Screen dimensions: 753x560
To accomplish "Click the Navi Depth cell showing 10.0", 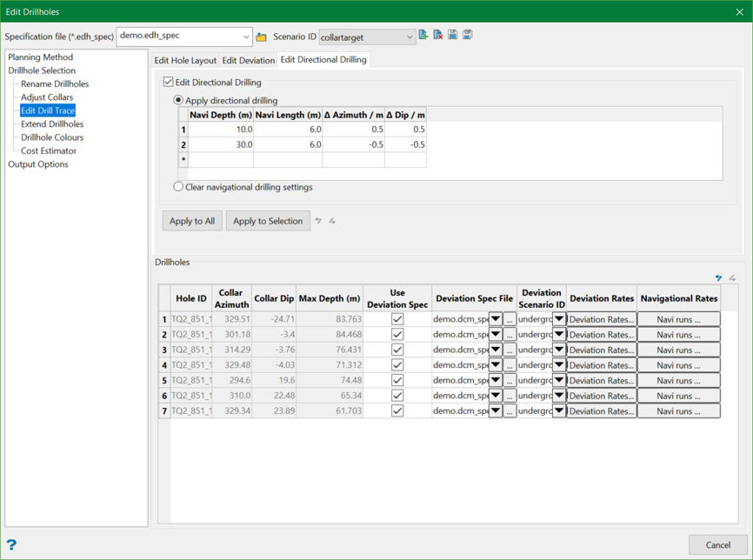I will tap(221, 130).
